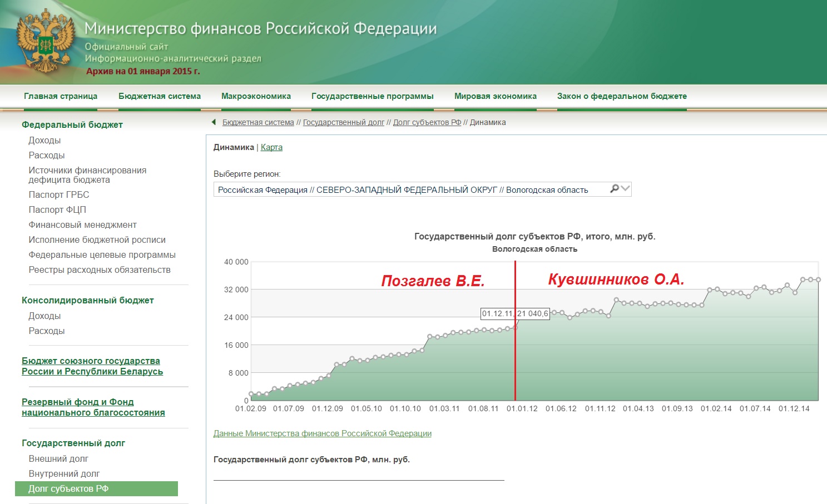Select the Макроэкономика menu item

pos(256,96)
